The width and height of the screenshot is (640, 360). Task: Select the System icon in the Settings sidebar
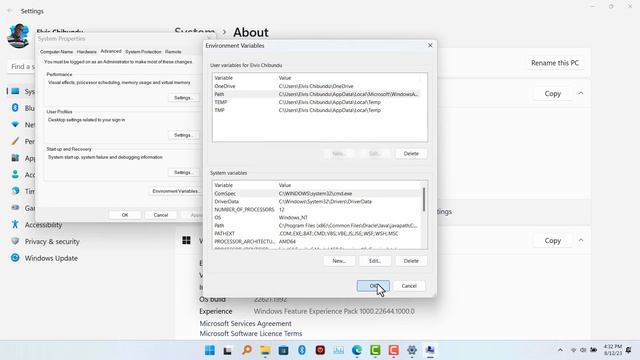pyautogui.click(x=15, y=91)
